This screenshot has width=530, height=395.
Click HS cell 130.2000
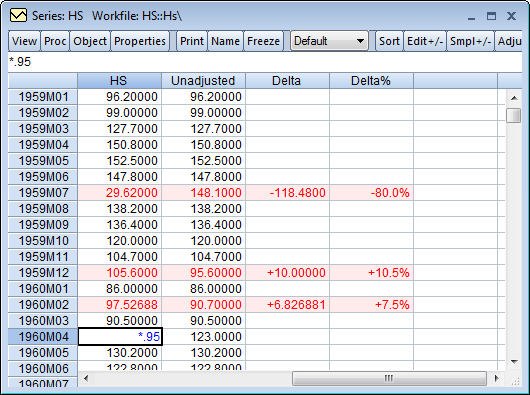[x=119, y=353]
